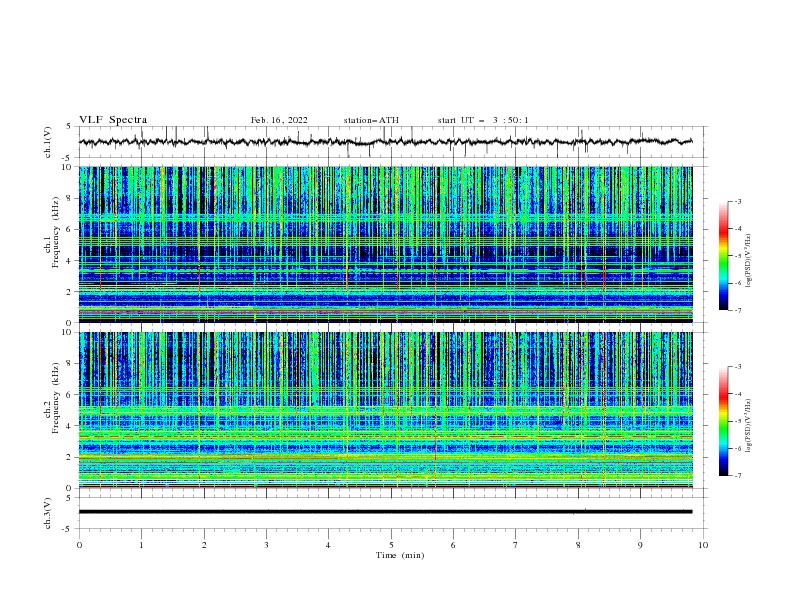Click the ch.2 spectrogram color scale bar
This screenshot has width=792, height=612.
coord(723,421)
